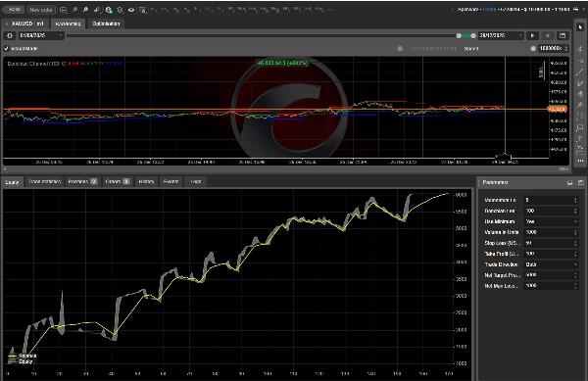Select the pitchfork tool in right toolbar
Image resolution: width=588 pixels, height=381 pixels.
pos(580,105)
